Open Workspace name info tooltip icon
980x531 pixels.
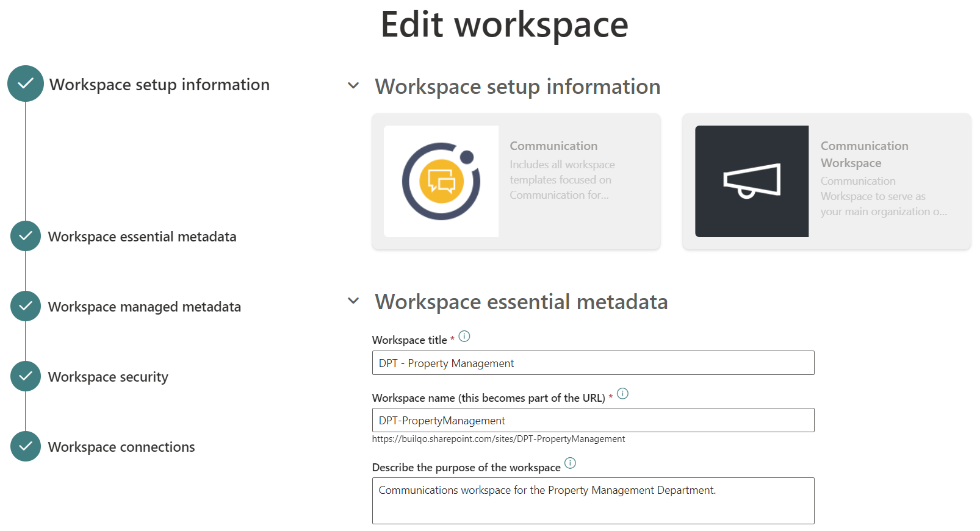pos(622,394)
